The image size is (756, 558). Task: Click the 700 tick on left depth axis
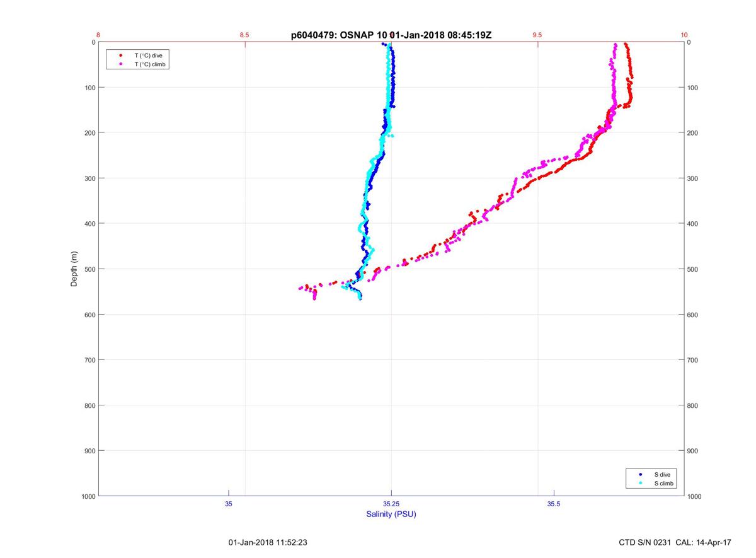[89, 360]
